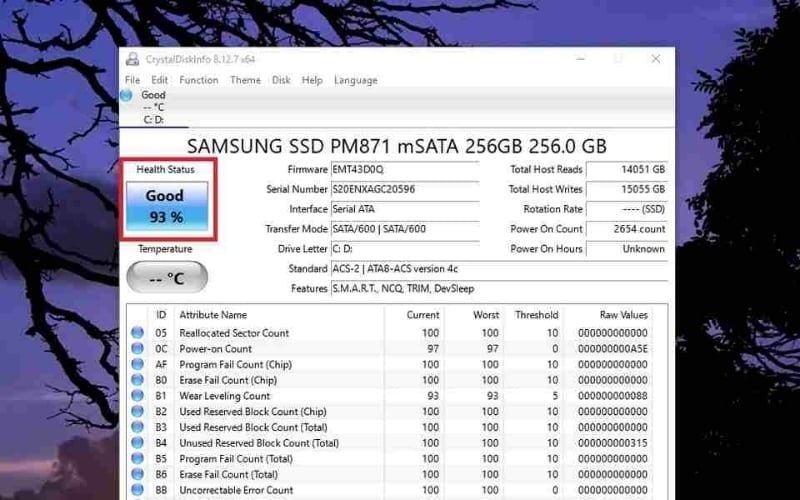Open the Help menu

(312, 80)
